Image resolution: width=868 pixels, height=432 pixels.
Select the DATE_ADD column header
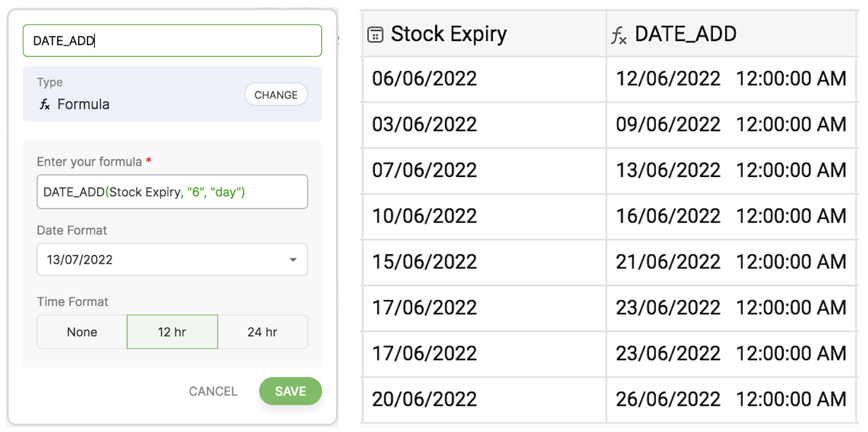point(686,35)
